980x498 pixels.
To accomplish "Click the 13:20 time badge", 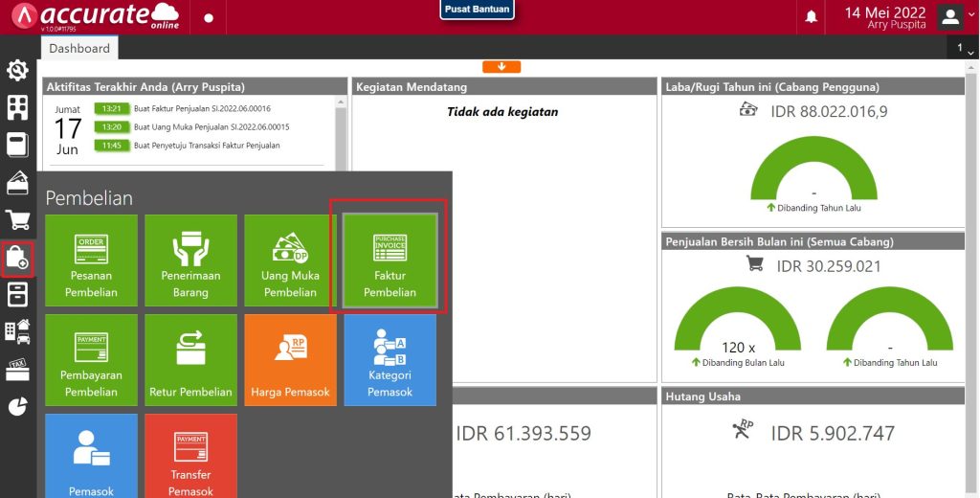I will pos(111,127).
